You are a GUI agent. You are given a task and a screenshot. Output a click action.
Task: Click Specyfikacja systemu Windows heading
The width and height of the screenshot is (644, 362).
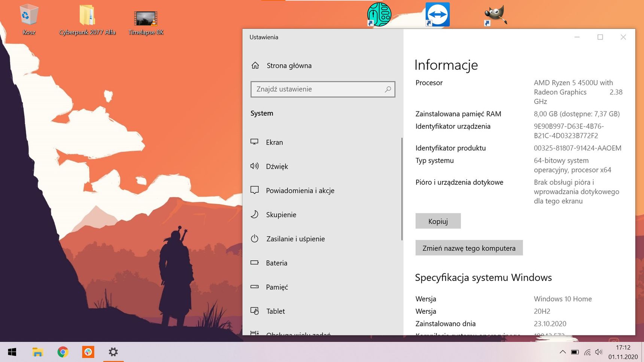point(483,277)
